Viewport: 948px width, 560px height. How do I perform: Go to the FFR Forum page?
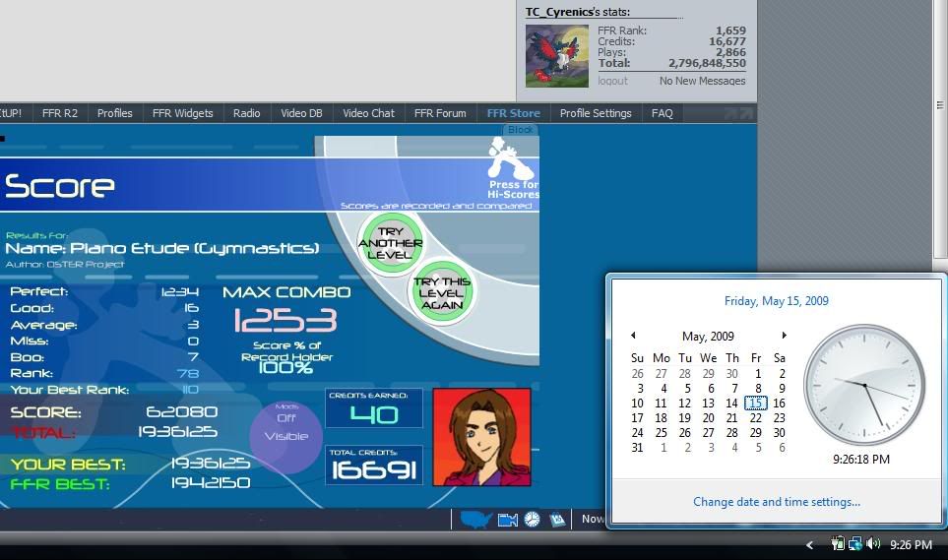click(x=440, y=113)
